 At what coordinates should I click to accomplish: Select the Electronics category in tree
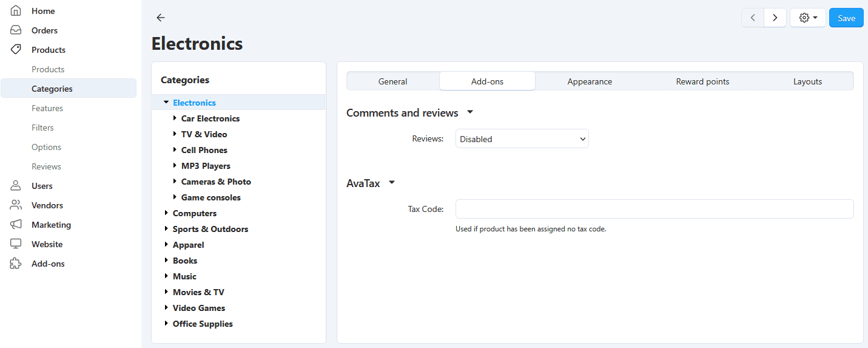(x=194, y=103)
